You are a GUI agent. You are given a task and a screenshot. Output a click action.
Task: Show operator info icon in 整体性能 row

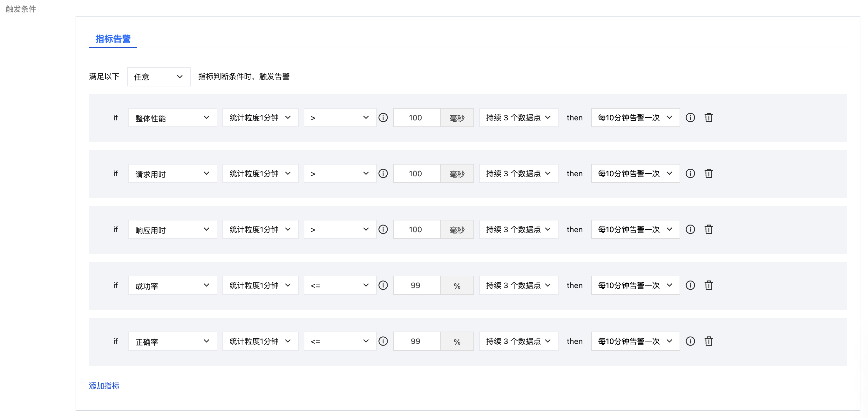383,118
